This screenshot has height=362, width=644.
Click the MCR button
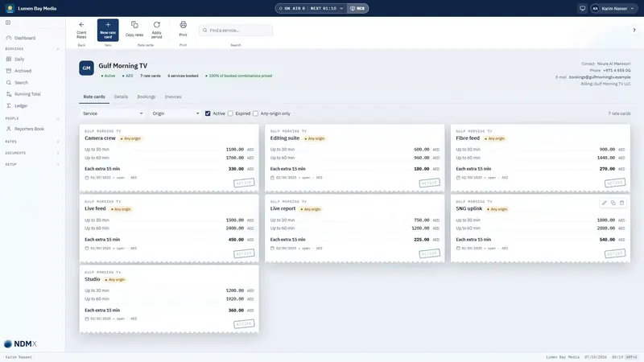(357, 8)
